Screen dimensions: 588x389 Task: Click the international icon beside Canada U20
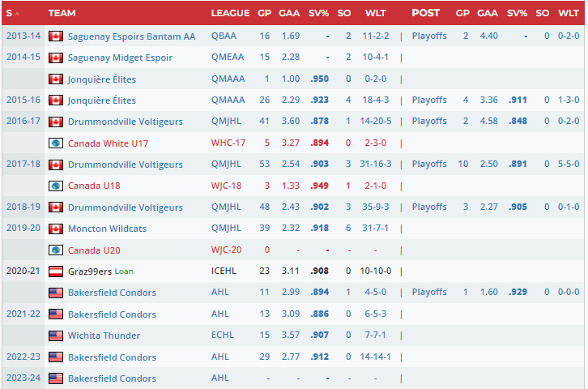pyautogui.click(x=56, y=250)
